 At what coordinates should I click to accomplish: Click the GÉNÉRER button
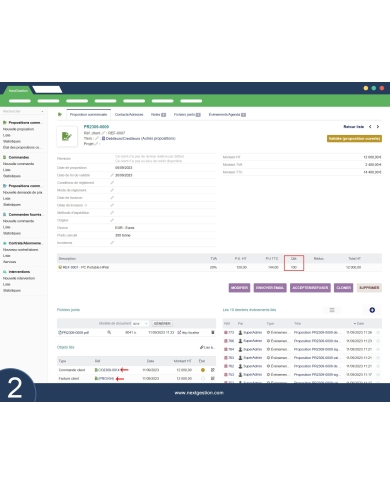pos(162,323)
